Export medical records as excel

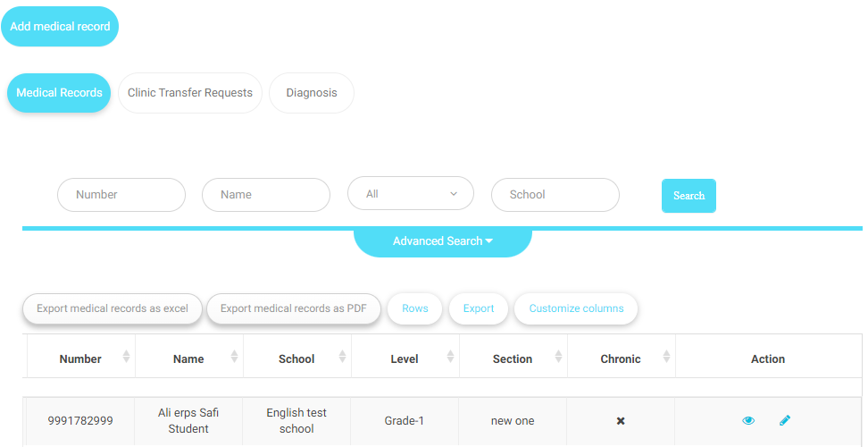pyautogui.click(x=113, y=308)
